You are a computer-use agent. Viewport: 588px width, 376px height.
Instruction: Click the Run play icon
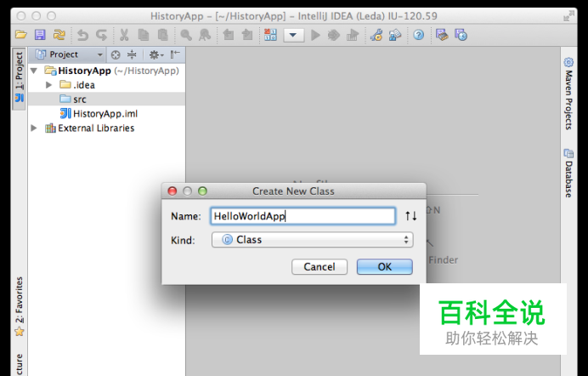[316, 35]
